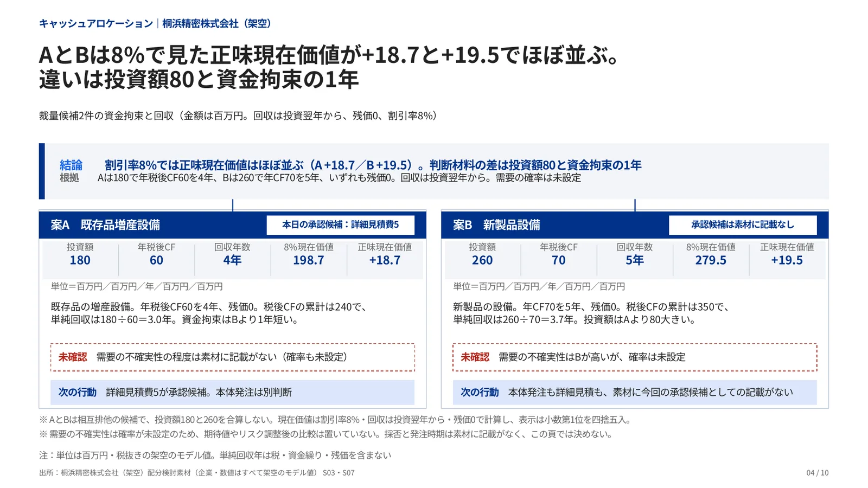Click plan A investment value '180'

[x=80, y=260]
